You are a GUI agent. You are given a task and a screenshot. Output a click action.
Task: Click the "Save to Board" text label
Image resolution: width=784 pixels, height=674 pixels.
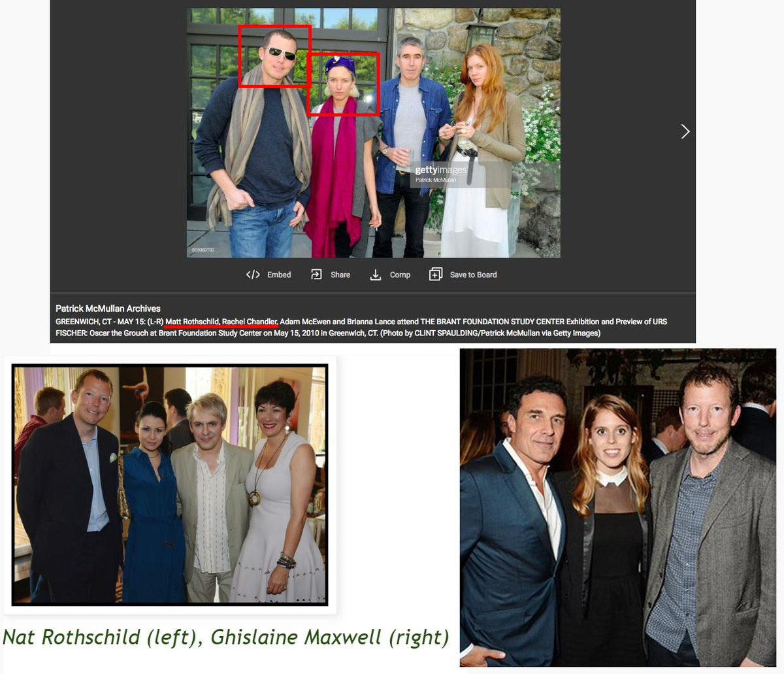coord(473,275)
